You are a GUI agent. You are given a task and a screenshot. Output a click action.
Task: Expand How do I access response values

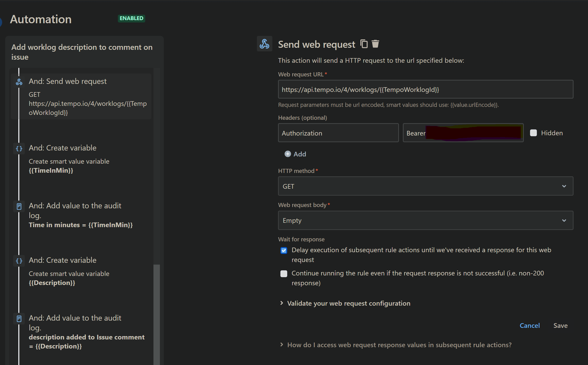click(x=399, y=345)
